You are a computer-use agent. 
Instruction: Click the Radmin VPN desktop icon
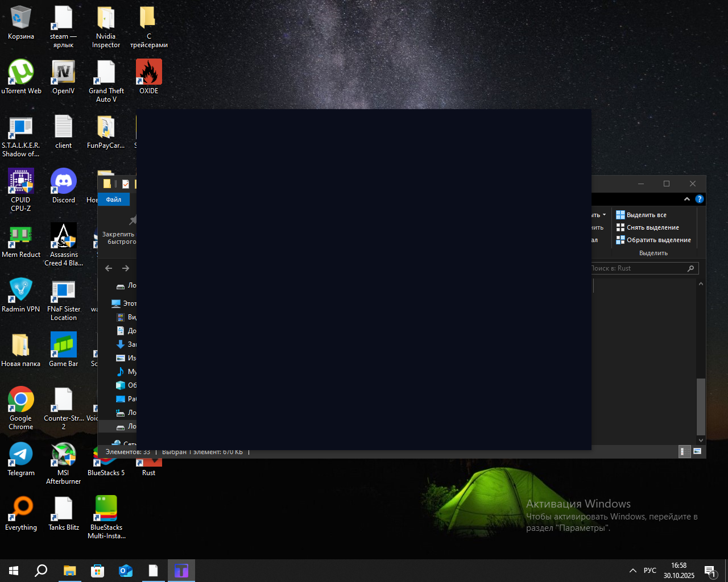21,291
